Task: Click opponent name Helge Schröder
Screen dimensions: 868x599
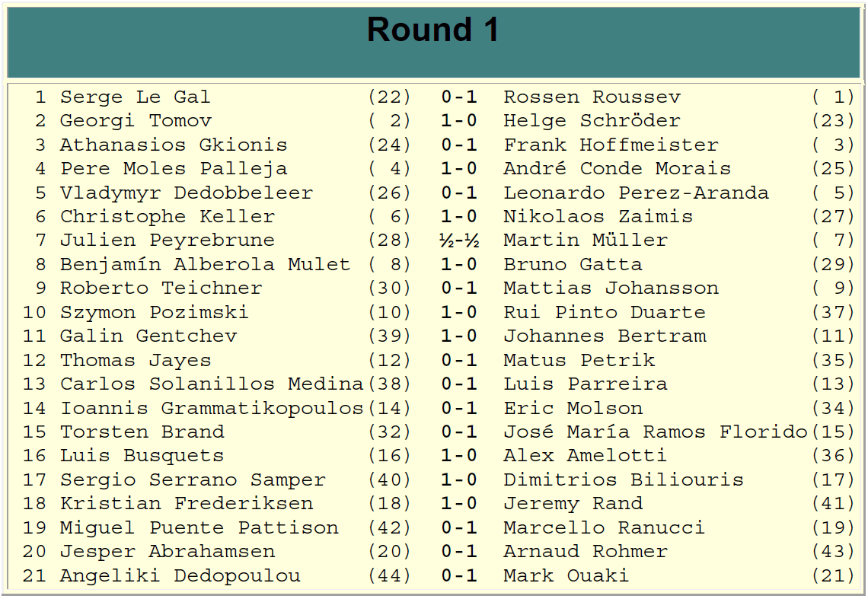Action: [x=592, y=121]
